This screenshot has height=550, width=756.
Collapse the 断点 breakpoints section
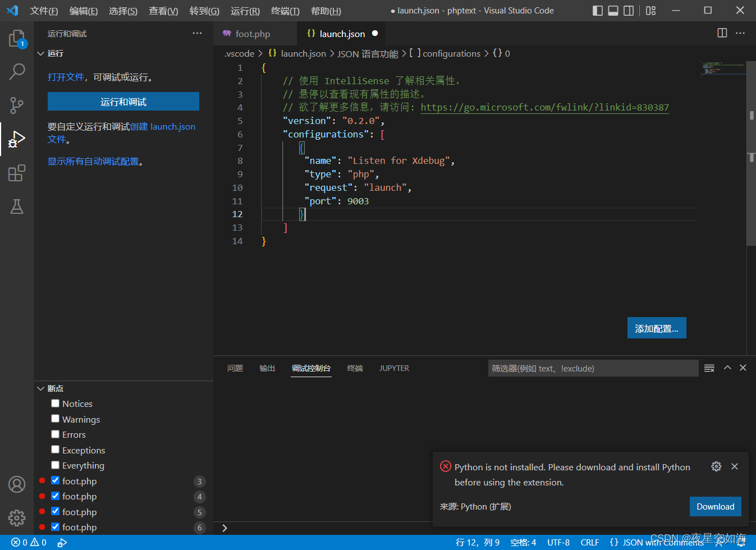[x=55, y=388]
